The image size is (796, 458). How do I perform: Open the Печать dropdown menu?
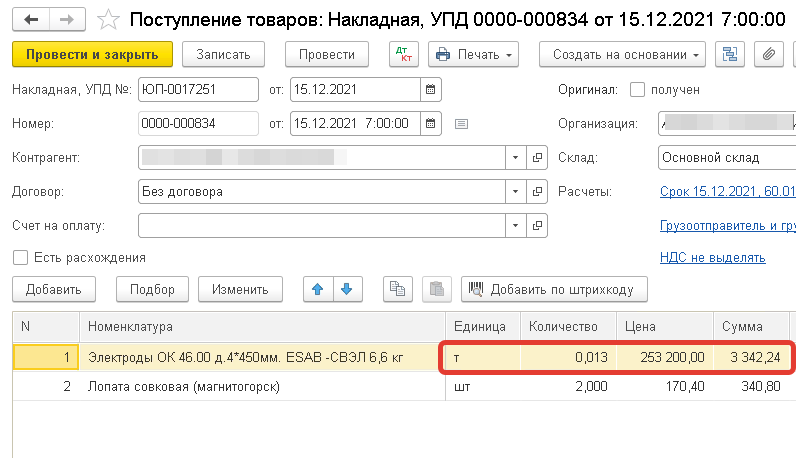(473, 54)
